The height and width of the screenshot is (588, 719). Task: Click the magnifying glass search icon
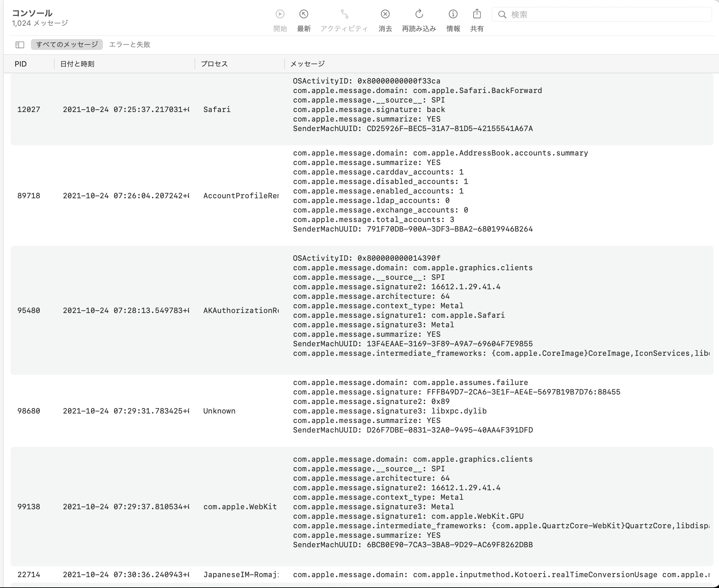[502, 15]
